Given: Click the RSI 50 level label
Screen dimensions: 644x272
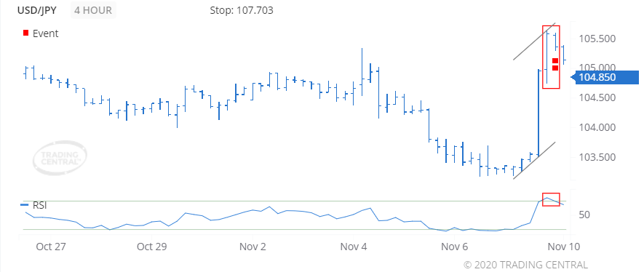Looking at the screenshot, I should tap(586, 215).
